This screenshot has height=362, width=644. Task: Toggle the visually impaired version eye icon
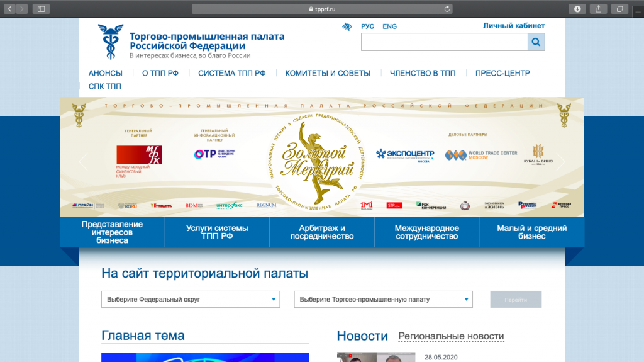click(x=347, y=26)
